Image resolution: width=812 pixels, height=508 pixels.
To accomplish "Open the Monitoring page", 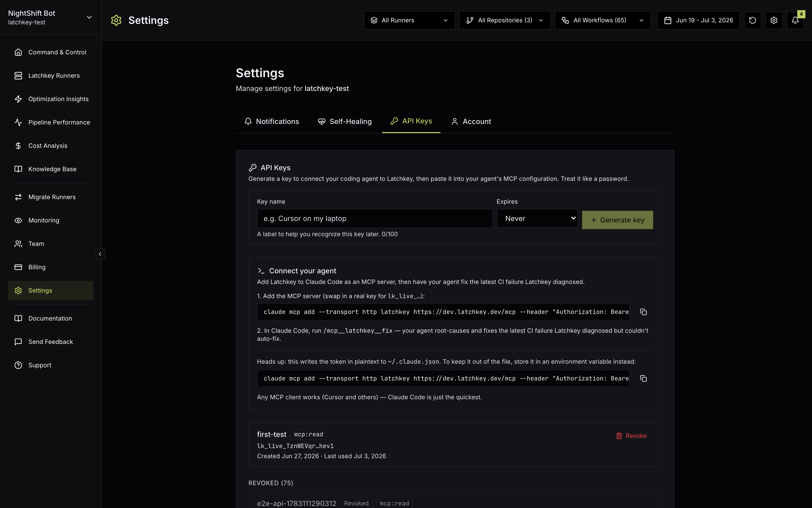I will click(51, 220).
